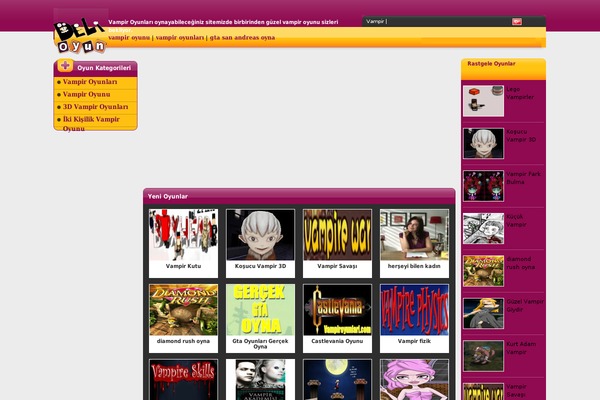
Task: Click diamond rush oyna link in Rastgele Oyunlar
Action: [x=520, y=263]
